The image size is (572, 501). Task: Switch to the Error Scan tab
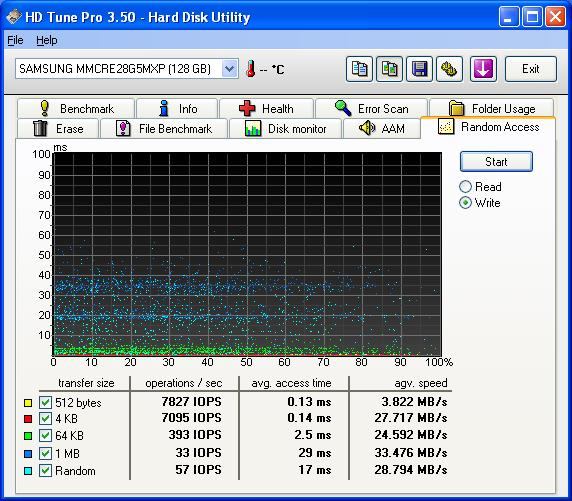pyautogui.click(x=371, y=108)
